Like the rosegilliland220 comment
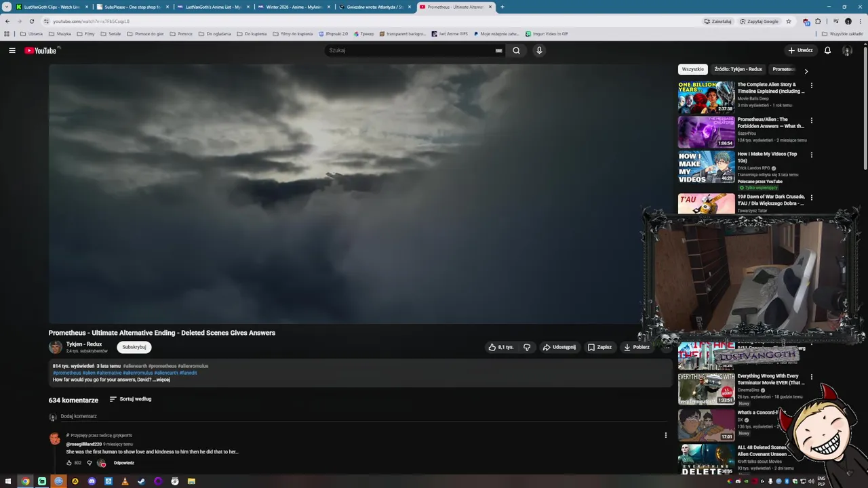 (69, 463)
